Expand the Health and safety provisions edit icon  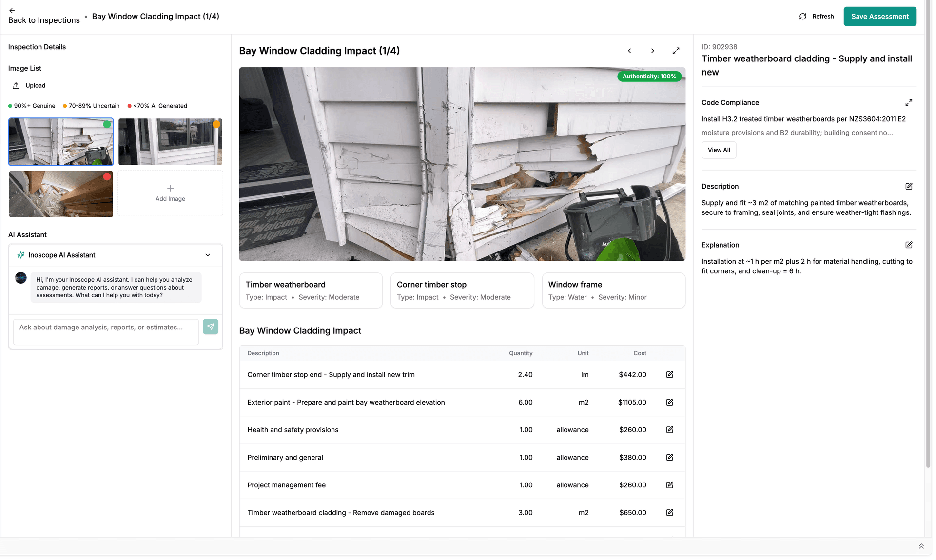(669, 430)
